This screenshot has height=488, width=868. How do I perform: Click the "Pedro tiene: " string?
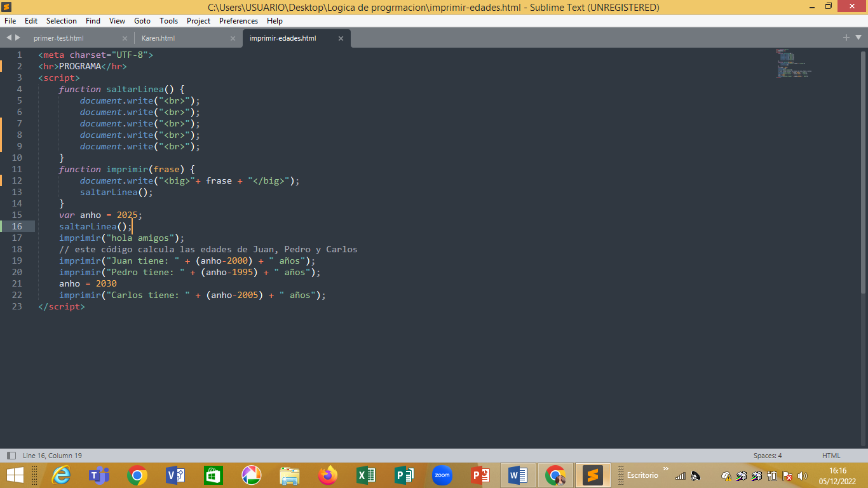pos(146,272)
